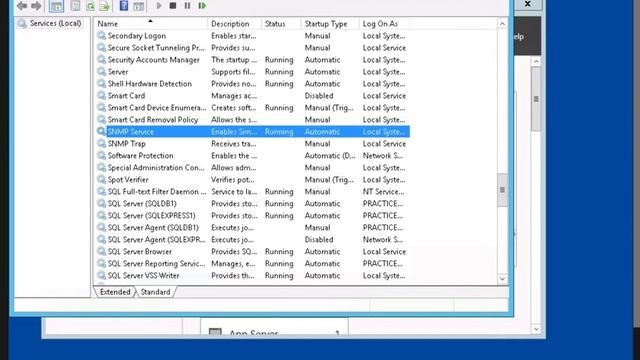Switch to the Standard tab
Viewport: 640px width, 360px height.
click(x=156, y=292)
